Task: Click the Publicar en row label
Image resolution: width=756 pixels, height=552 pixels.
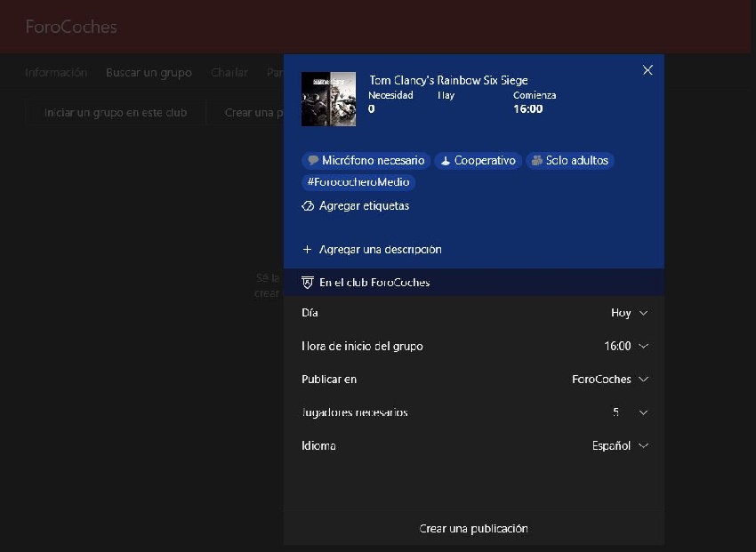Action: [329, 380]
